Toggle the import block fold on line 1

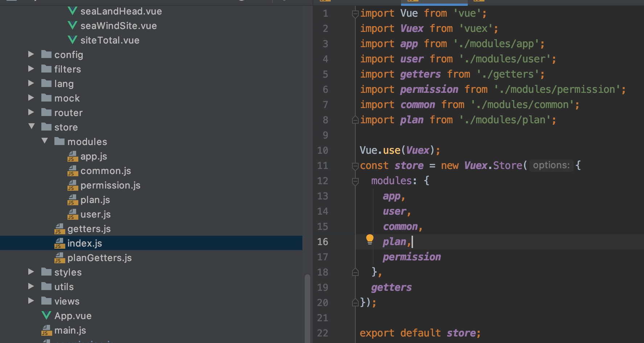(x=355, y=14)
